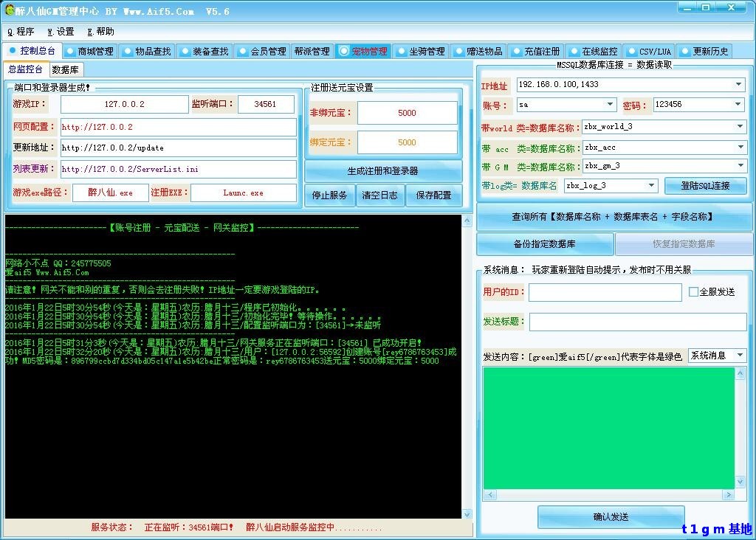Select the 数据库 sub-tab
This screenshot has height=540, width=756.
[66, 70]
